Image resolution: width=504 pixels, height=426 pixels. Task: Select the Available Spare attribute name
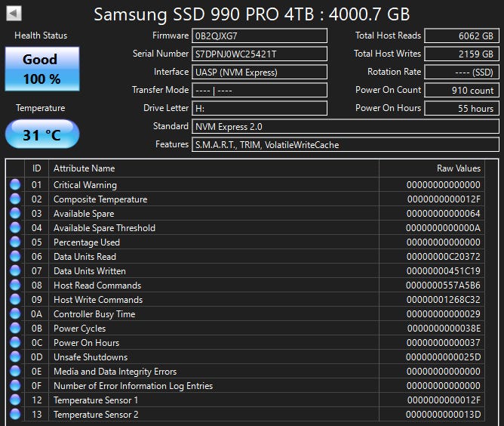84,213
